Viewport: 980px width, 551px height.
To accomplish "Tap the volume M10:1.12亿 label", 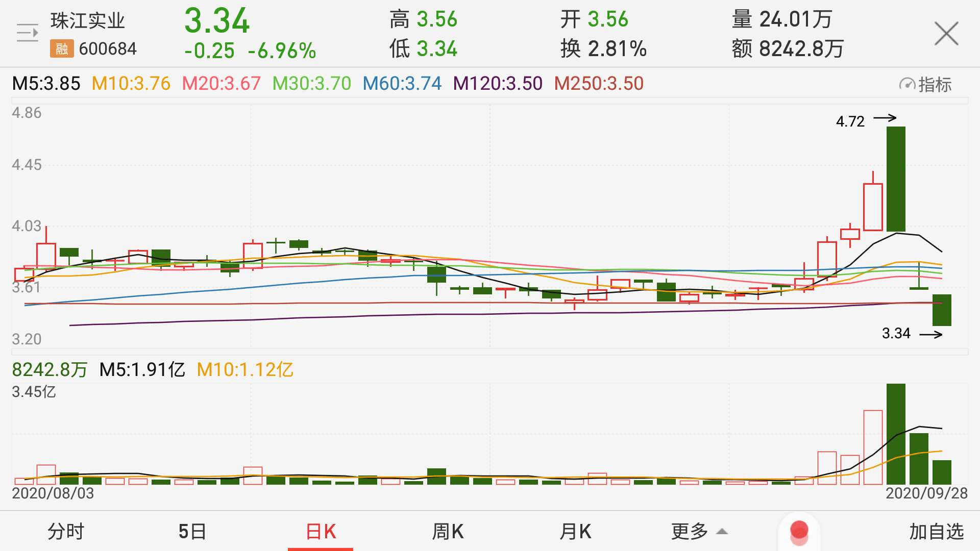I will (245, 370).
